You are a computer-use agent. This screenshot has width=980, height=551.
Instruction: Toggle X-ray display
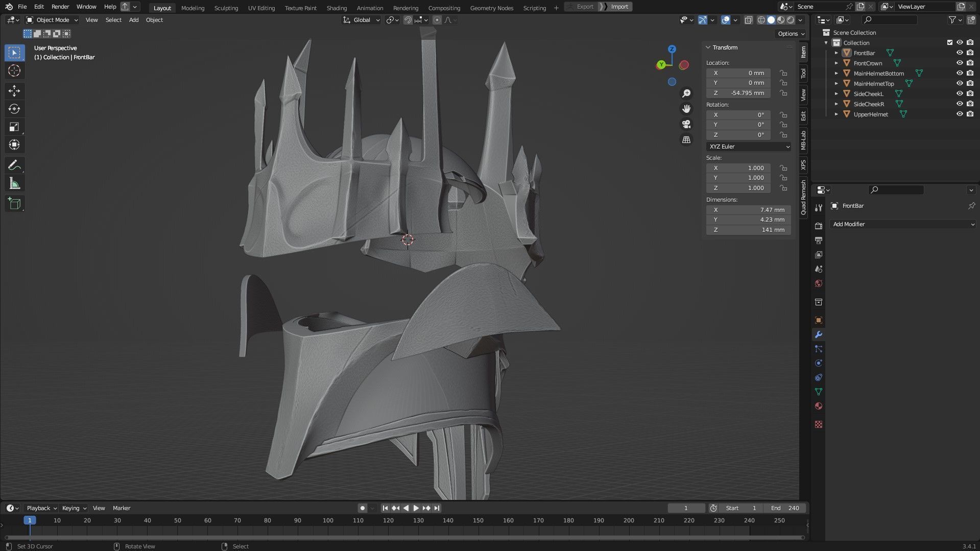(748, 20)
